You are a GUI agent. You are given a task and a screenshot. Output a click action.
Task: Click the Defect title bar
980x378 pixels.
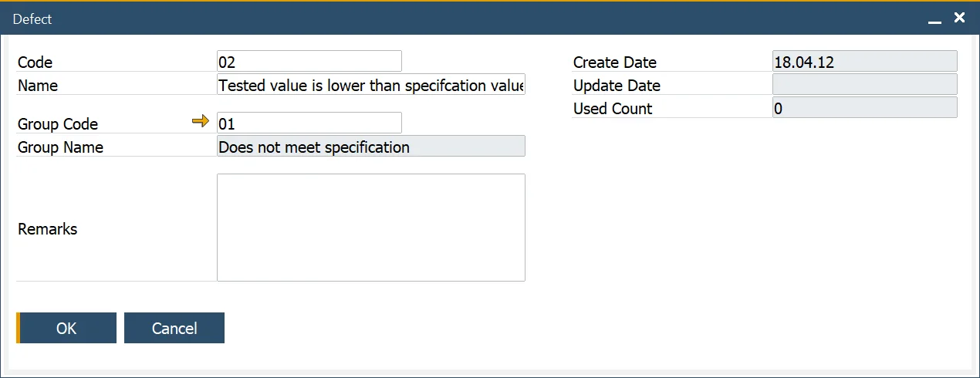[x=463, y=19]
